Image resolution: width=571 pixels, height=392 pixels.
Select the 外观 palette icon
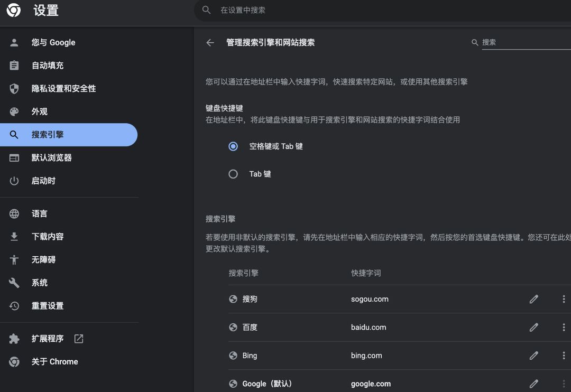pyautogui.click(x=13, y=111)
